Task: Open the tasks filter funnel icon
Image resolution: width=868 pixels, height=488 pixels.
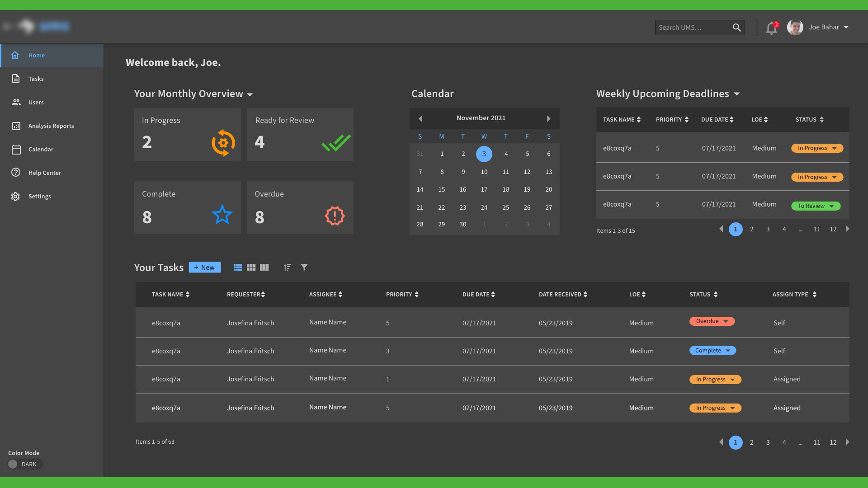Action: pos(304,267)
